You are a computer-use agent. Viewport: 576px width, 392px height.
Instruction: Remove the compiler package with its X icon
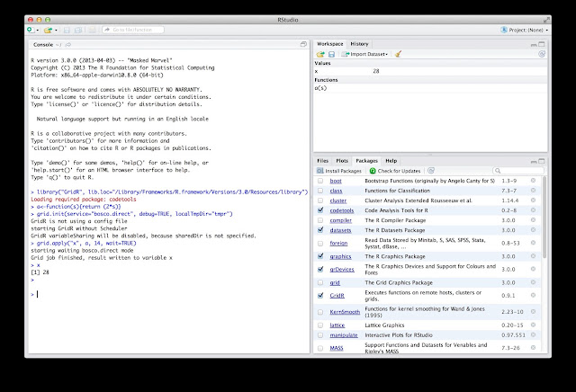(x=533, y=220)
